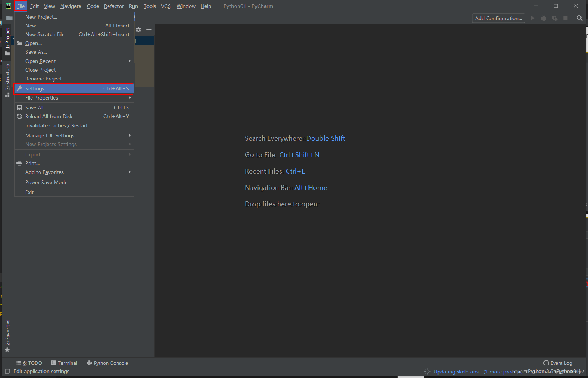Open the Refactor menu

pyautogui.click(x=114, y=6)
